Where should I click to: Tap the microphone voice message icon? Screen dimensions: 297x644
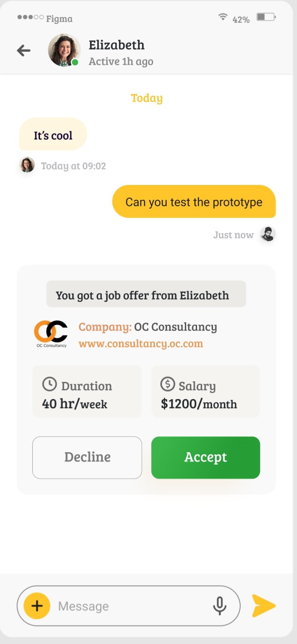(220, 606)
